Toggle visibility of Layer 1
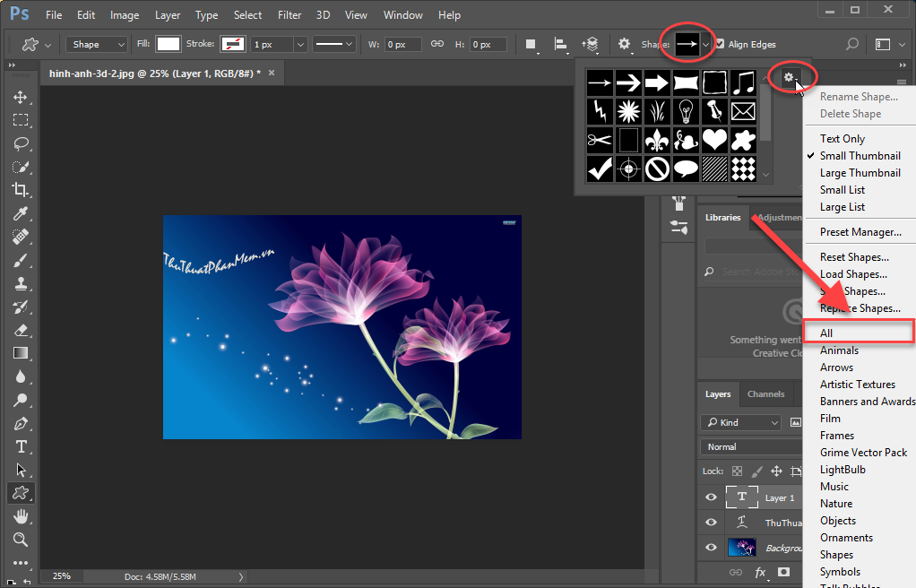Screen dimensions: 916x588 point(711,497)
